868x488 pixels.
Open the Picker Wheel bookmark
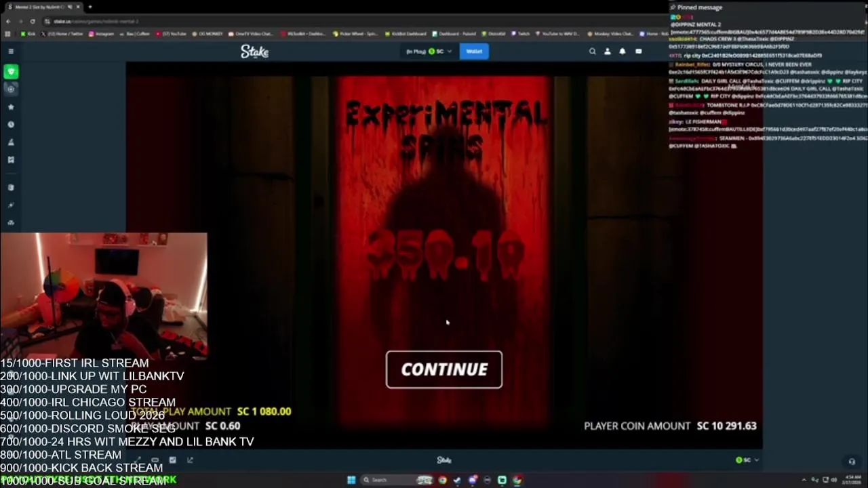[356, 33]
